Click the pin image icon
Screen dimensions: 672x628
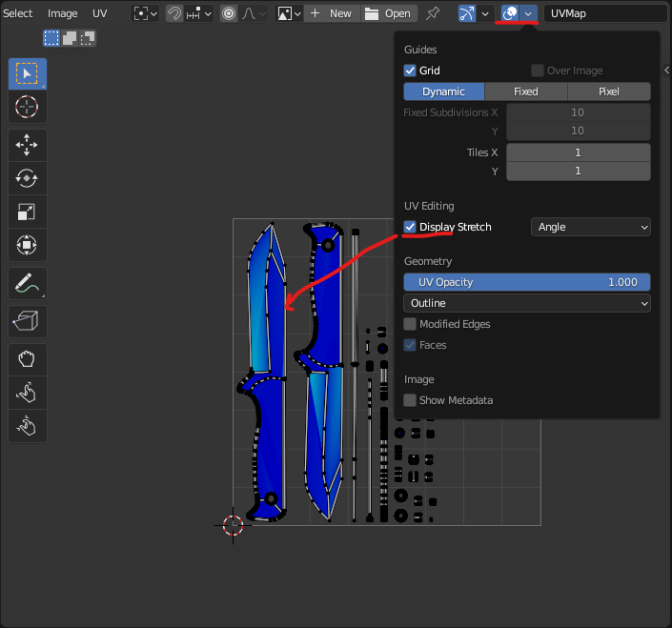coord(433,13)
